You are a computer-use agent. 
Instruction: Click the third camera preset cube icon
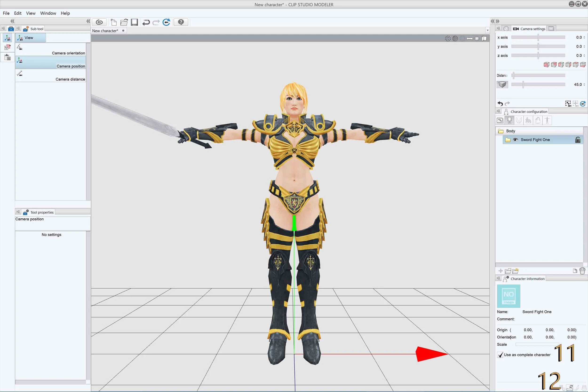(561, 65)
